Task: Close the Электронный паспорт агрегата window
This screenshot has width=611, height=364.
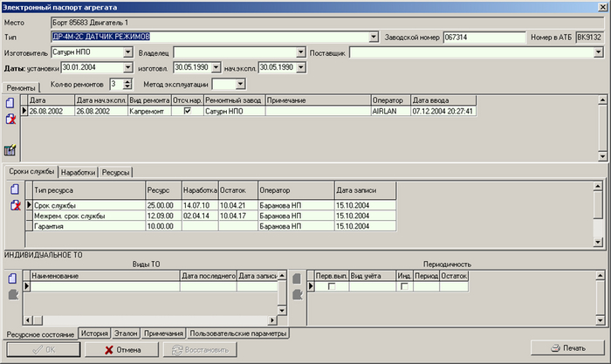Action: [x=602, y=7]
